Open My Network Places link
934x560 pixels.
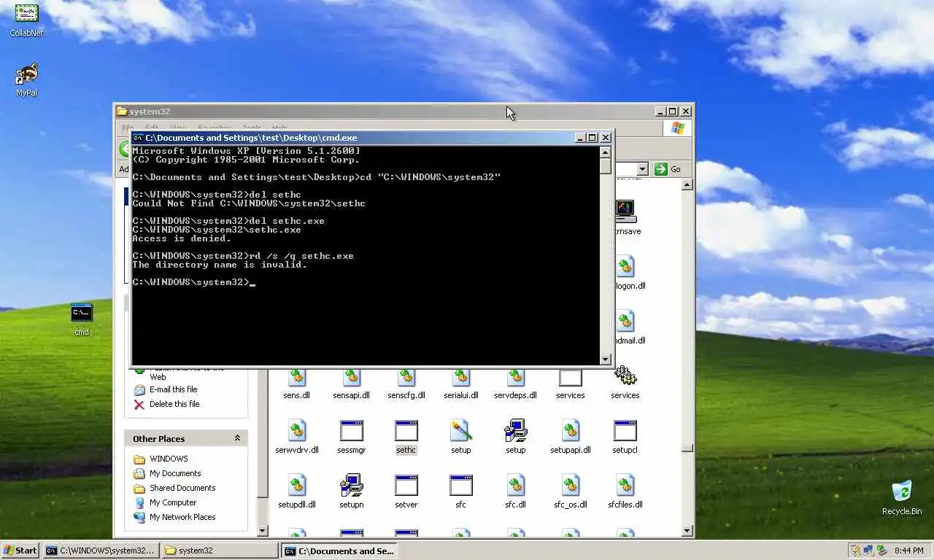coord(175,517)
